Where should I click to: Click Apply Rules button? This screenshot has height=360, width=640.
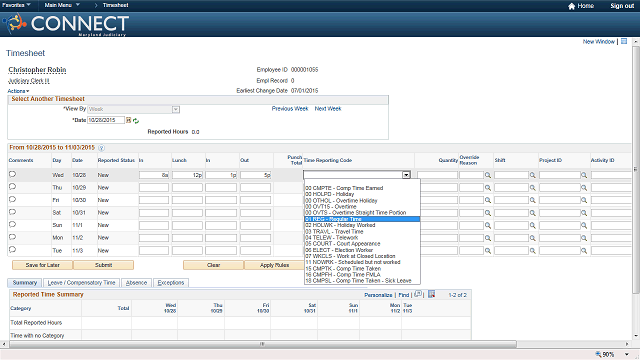point(274,265)
